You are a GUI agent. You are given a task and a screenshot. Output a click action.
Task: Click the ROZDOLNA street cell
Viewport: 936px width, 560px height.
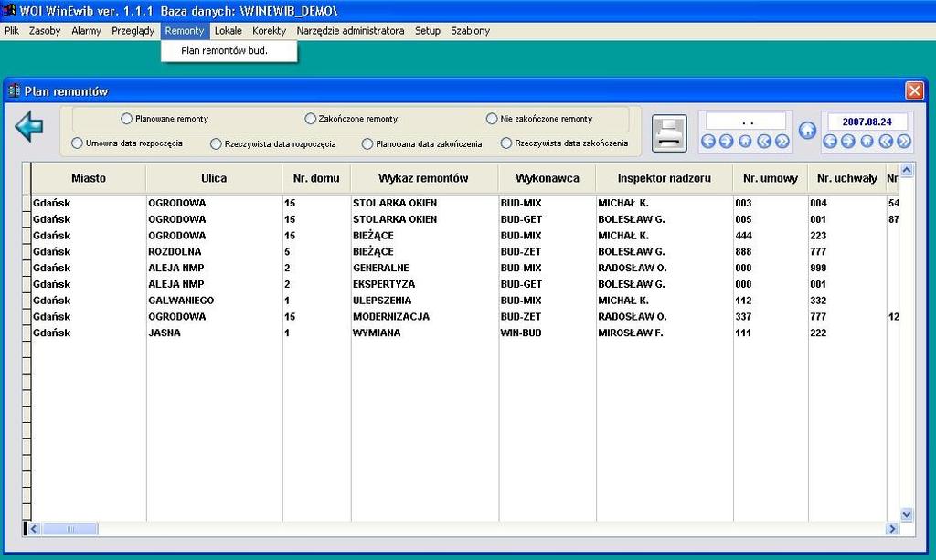coord(214,251)
